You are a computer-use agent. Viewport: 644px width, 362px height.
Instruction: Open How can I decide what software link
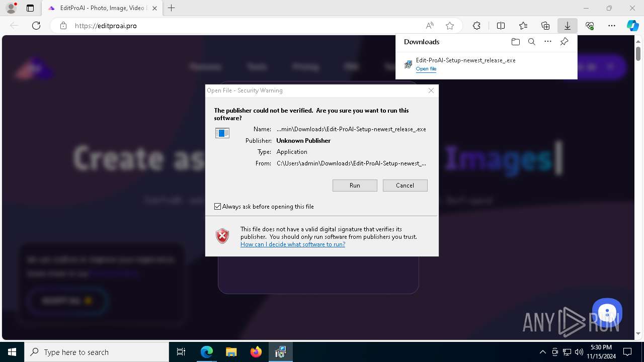293,244
